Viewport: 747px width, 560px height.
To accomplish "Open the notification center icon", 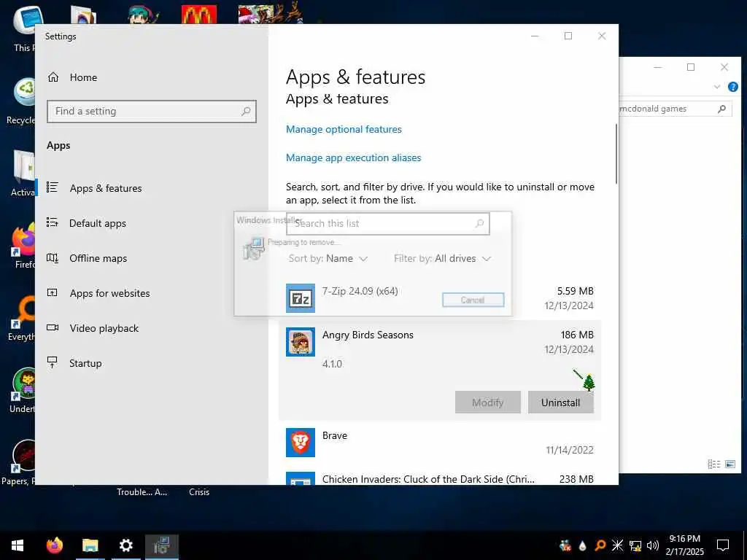I will 723,545.
